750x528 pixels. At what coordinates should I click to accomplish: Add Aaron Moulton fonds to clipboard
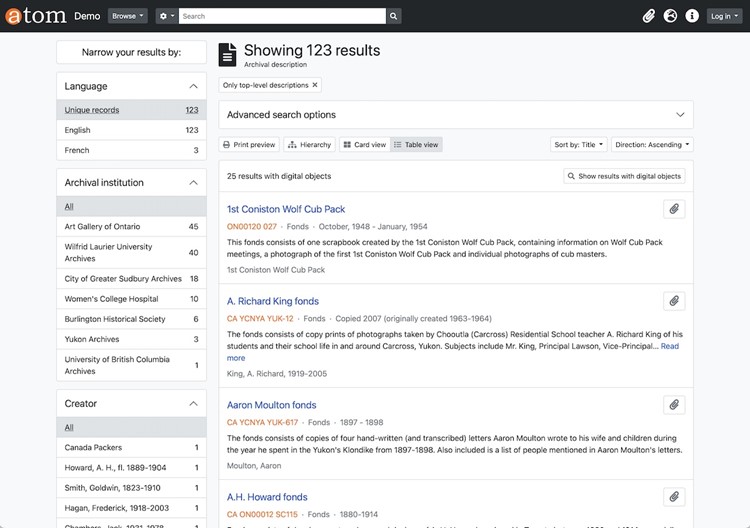coord(674,405)
